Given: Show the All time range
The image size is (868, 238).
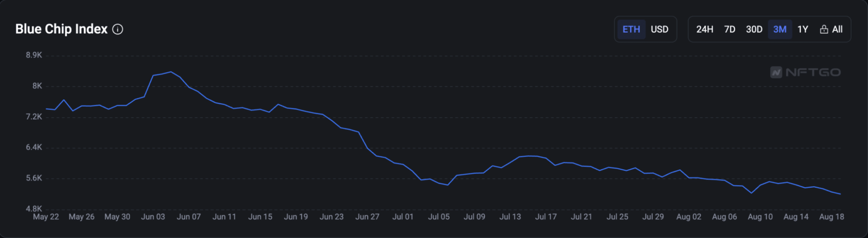Looking at the screenshot, I should [837, 29].
